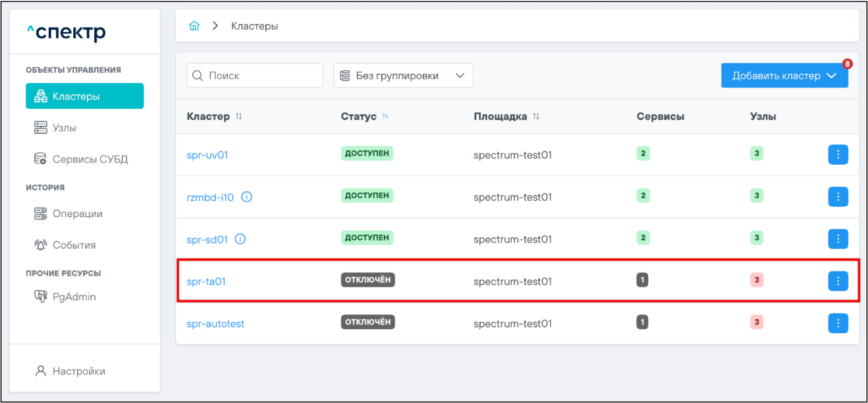Open Сервисы СУБД sidebar section
Viewport: 868px width, 403px height.
(90, 159)
